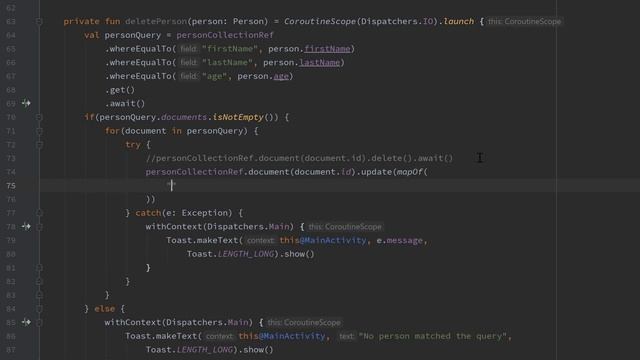Click 'LENGTH_LONG' on line 87
Screen dimensions: 640x360
pyautogui.click(x=204, y=350)
